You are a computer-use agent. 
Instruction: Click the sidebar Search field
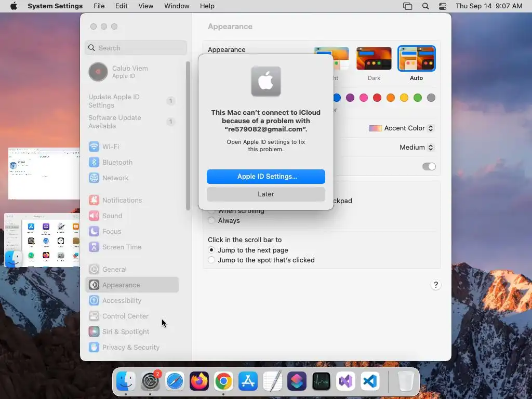click(136, 48)
